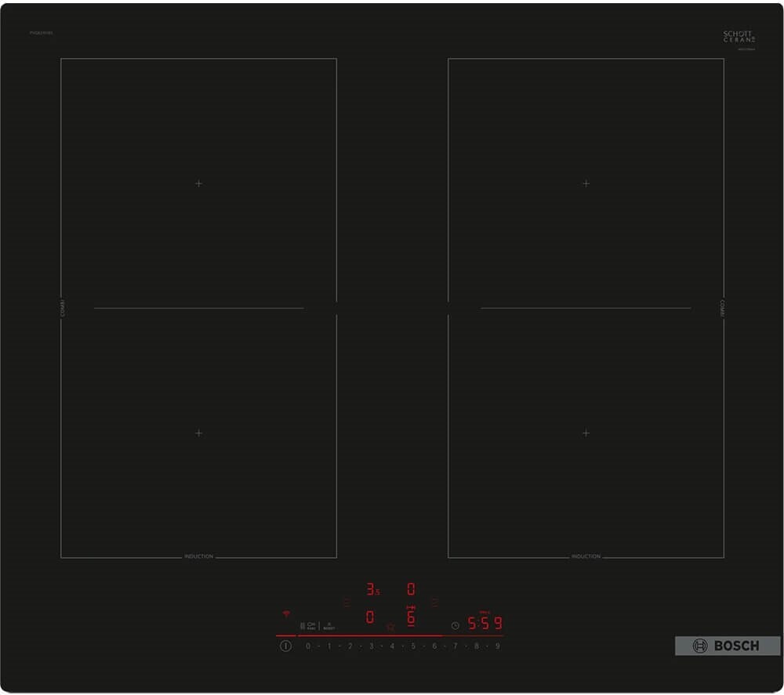This screenshot has height=695, width=784.
Task: Toggle the left COMBI zone label
Action: (63, 308)
